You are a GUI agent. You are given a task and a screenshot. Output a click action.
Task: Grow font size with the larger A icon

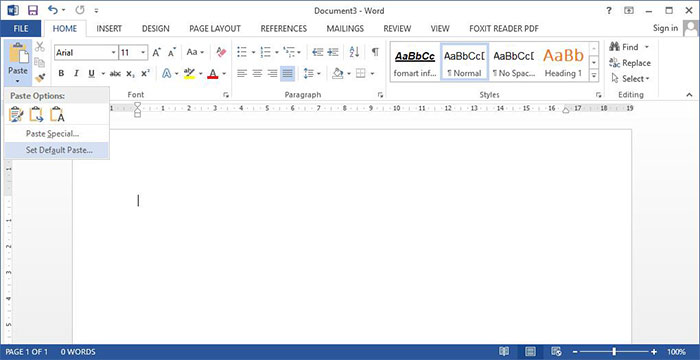[157, 52]
